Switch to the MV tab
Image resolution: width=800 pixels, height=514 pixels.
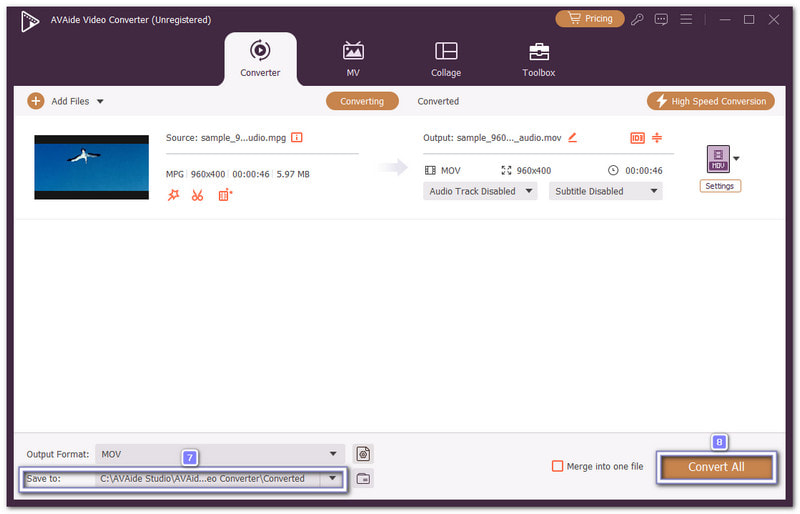coord(353,59)
